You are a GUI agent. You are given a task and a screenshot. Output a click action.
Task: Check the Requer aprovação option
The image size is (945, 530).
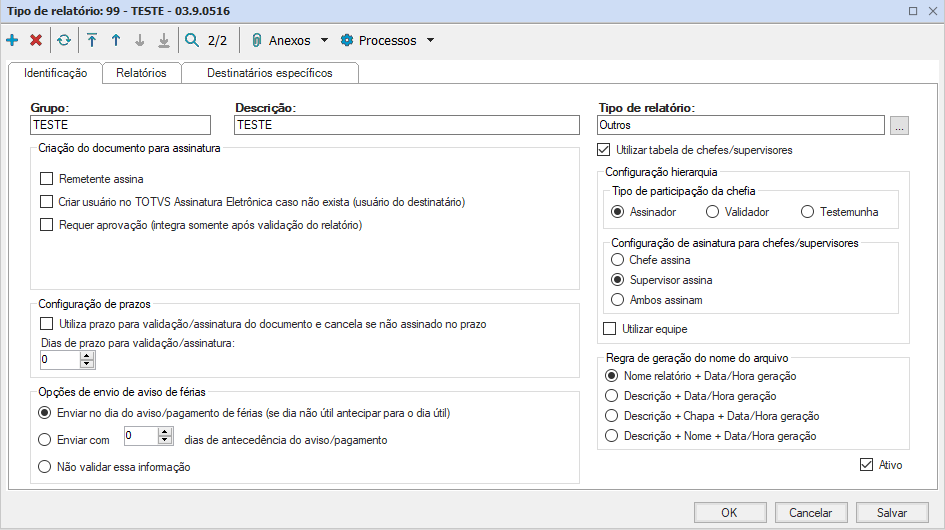46,225
